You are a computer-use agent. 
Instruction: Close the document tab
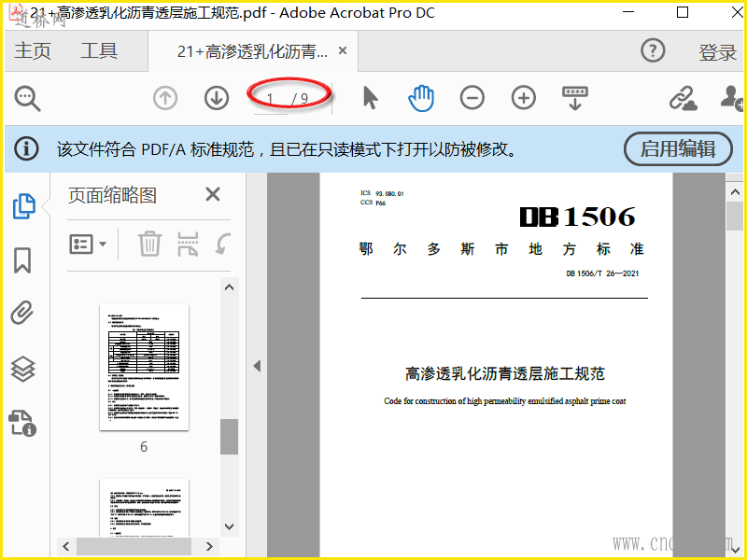click(x=343, y=50)
